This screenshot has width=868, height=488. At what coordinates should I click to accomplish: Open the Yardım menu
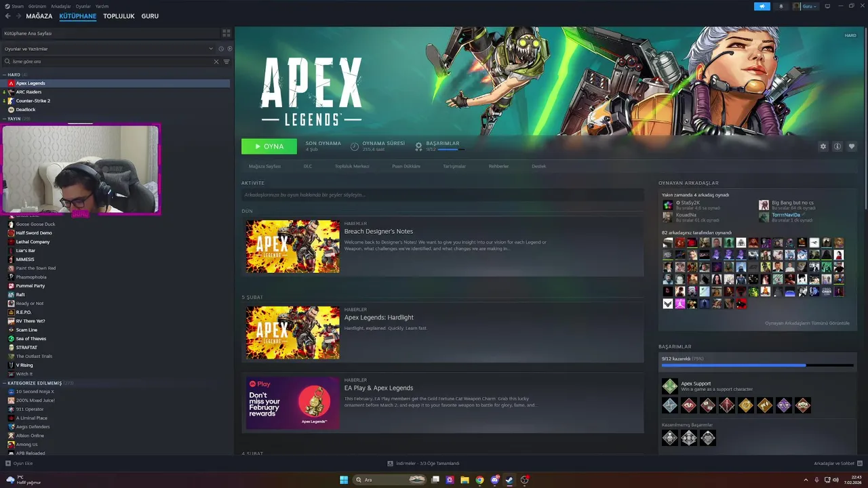click(x=102, y=6)
